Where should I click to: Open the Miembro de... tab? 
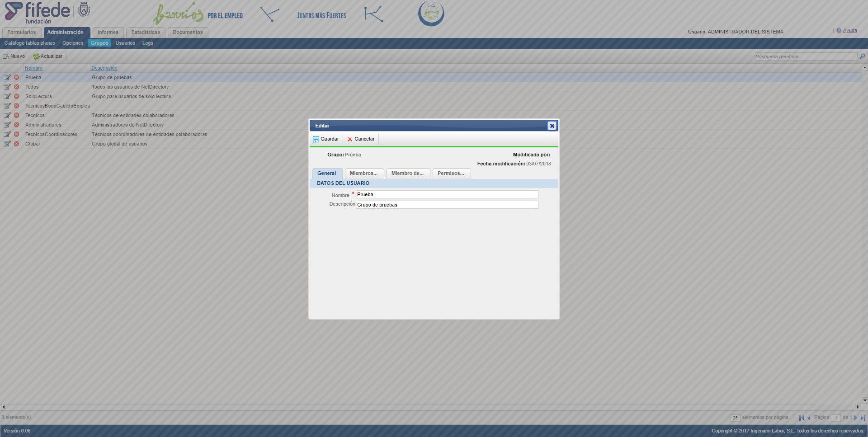pos(408,174)
